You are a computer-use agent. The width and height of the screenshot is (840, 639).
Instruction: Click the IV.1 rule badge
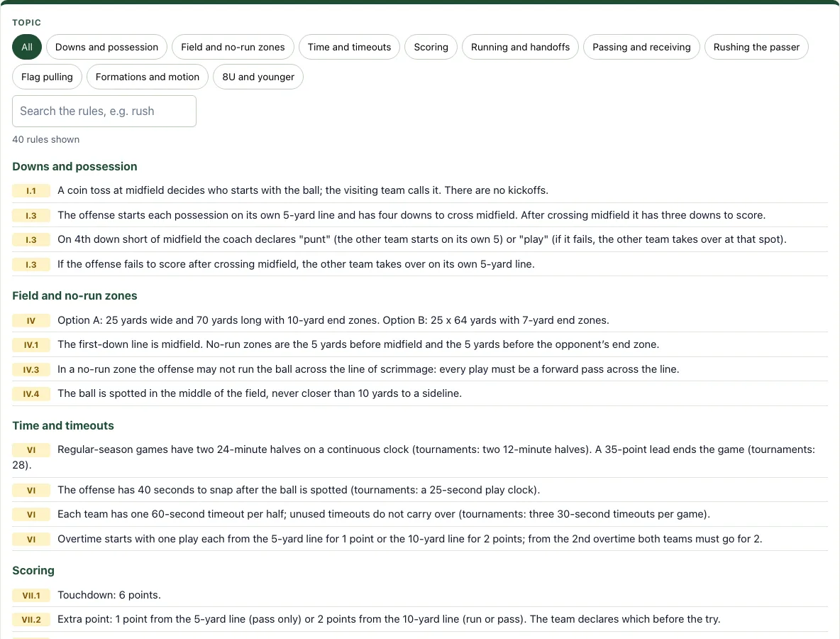31,344
